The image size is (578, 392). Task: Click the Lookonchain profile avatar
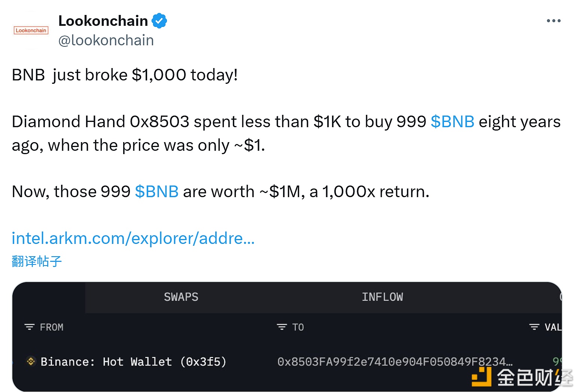pos(31,30)
